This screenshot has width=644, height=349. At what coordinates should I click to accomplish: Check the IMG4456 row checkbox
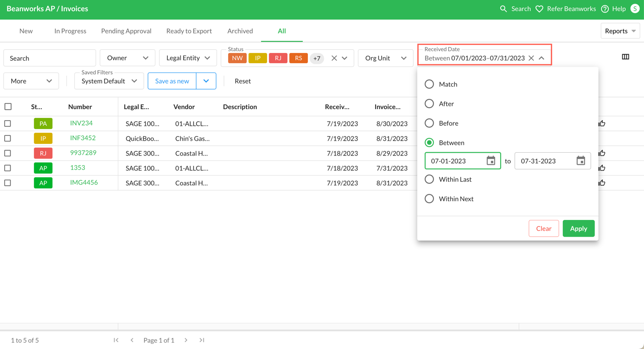(7, 183)
